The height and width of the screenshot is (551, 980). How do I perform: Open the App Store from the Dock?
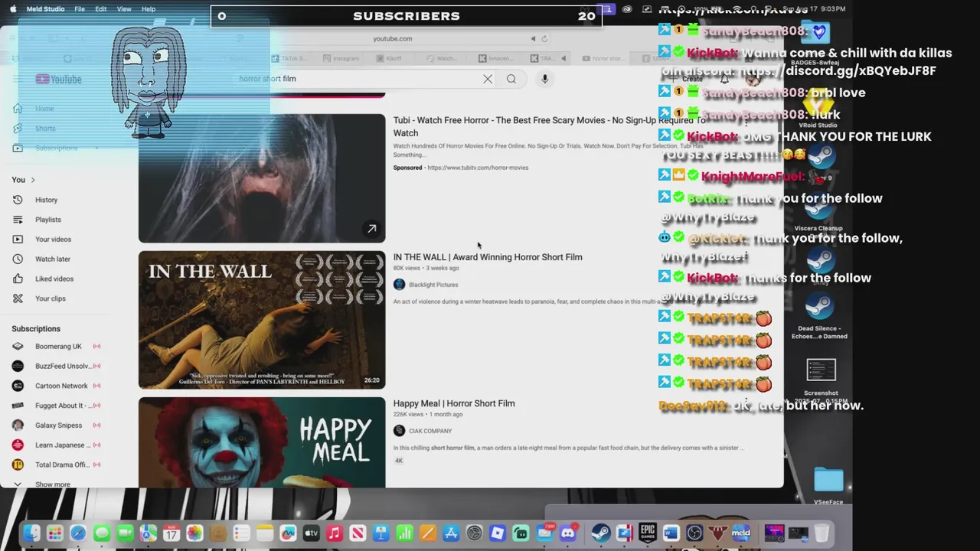pyautogui.click(x=451, y=533)
